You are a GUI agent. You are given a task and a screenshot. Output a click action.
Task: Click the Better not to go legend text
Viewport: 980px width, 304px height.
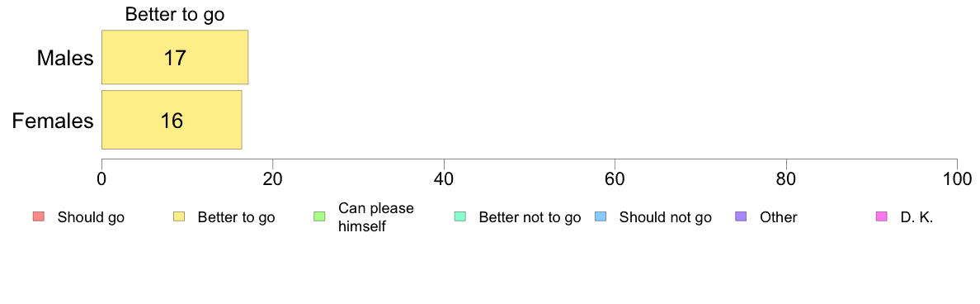click(530, 218)
